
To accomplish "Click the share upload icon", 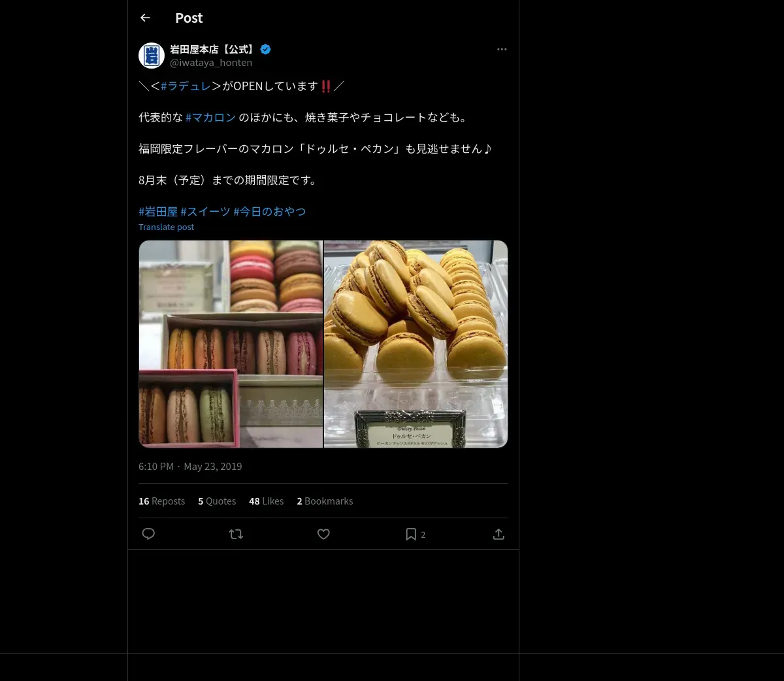I will 498,534.
